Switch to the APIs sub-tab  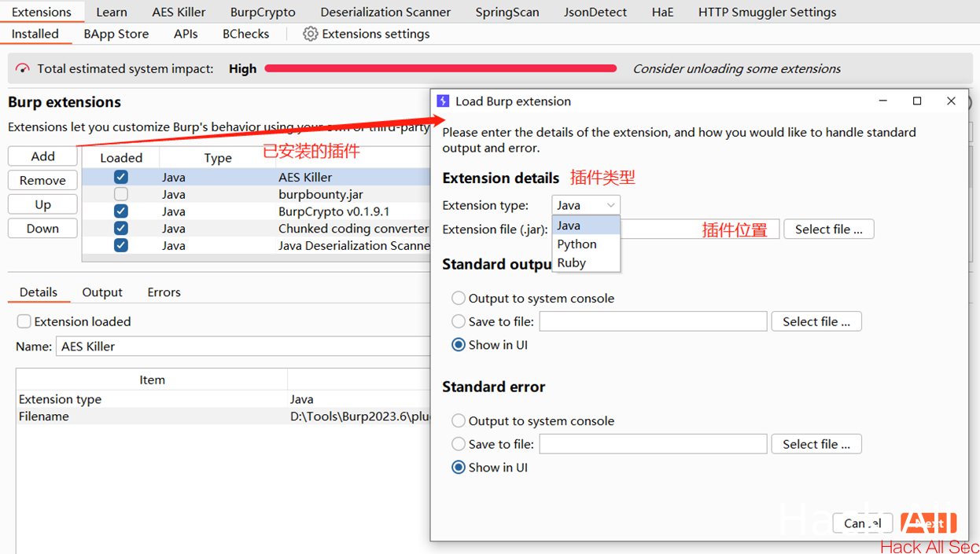(x=186, y=34)
